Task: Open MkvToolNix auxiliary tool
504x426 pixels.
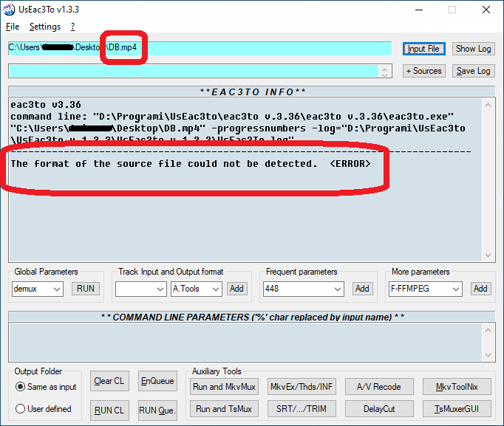Action: coord(457,387)
